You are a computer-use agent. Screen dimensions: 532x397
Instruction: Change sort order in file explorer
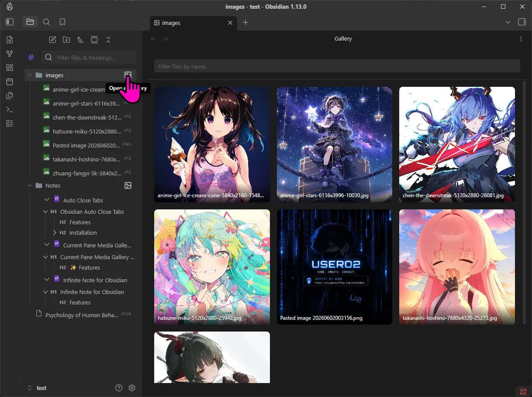(80, 40)
